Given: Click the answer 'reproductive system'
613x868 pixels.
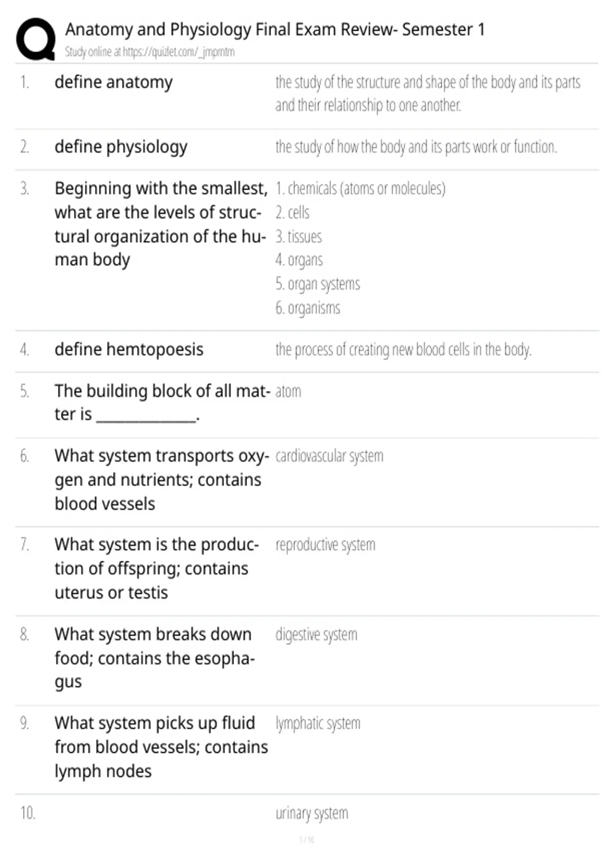Looking at the screenshot, I should pos(325,545).
